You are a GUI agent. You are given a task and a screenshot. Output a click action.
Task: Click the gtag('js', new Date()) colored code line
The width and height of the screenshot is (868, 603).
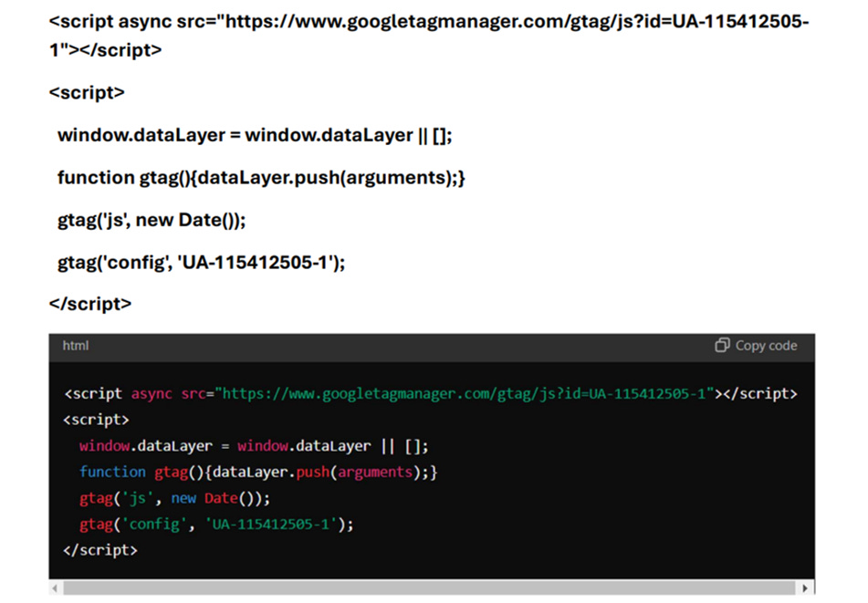click(x=174, y=498)
